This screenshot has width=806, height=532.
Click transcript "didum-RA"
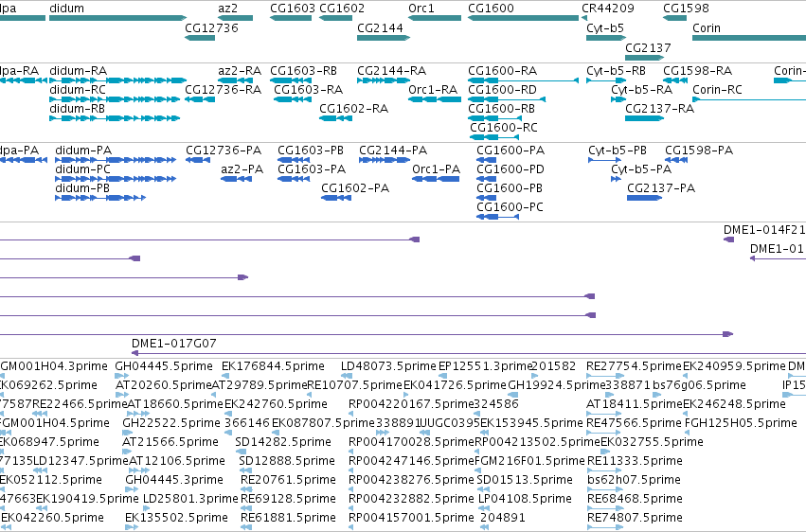pyautogui.click(x=118, y=80)
